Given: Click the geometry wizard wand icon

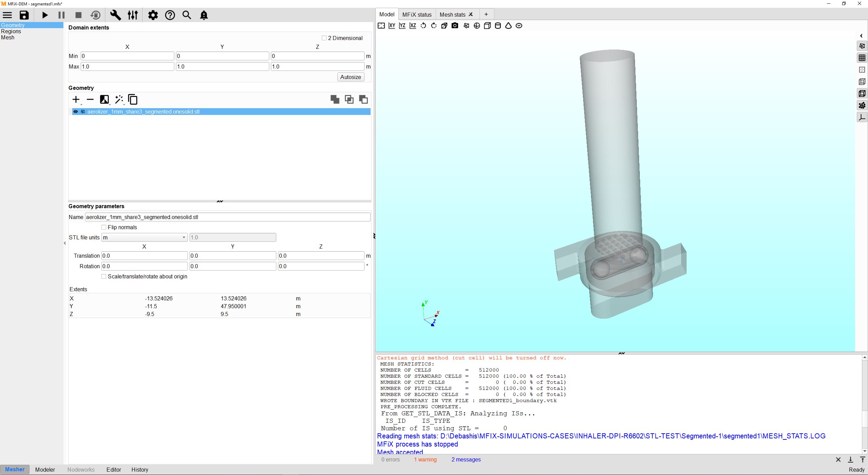Looking at the screenshot, I should pyautogui.click(x=119, y=99).
